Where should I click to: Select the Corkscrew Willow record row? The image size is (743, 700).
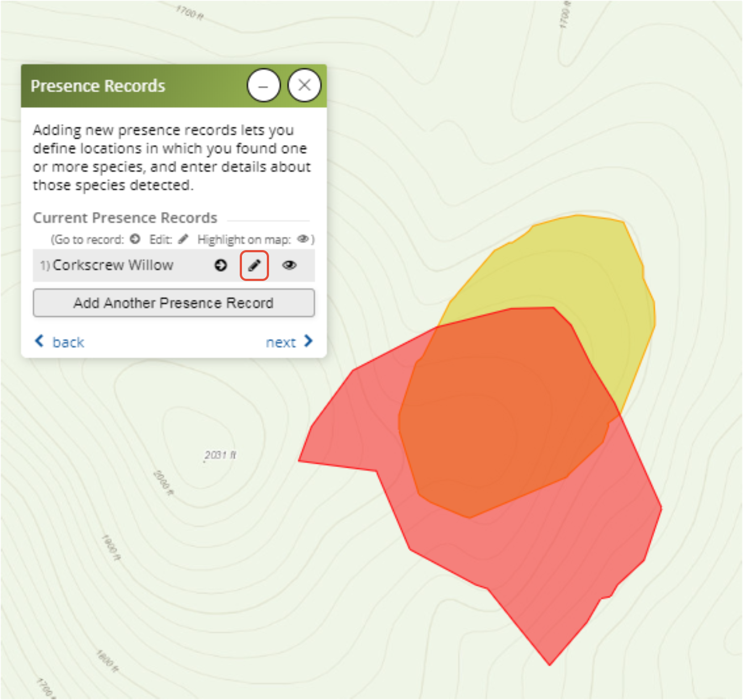pos(174,266)
